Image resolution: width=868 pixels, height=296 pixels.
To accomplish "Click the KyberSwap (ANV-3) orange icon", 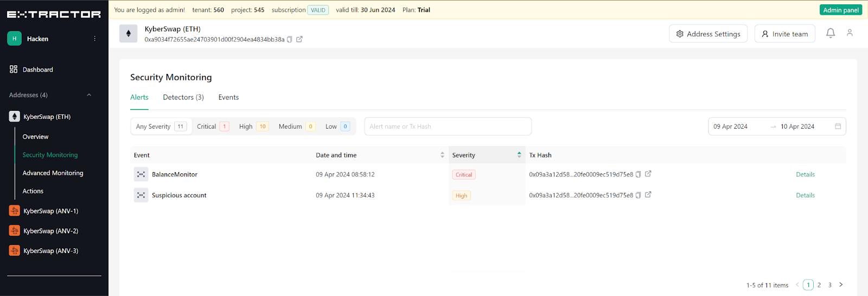I will [x=15, y=251].
